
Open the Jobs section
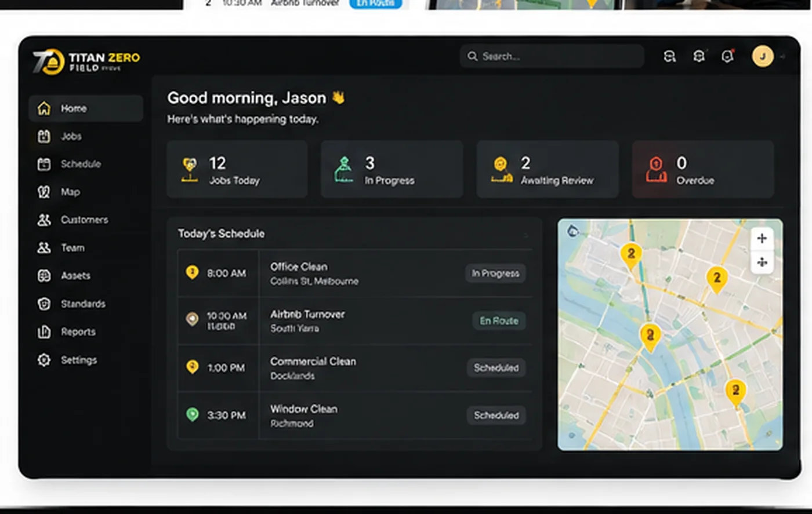pyautogui.click(x=71, y=136)
